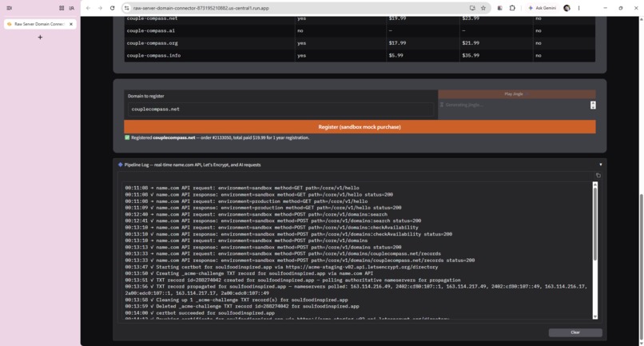Open the side panel icon next to extensions
This screenshot has height=346, width=644.
tap(500, 8)
